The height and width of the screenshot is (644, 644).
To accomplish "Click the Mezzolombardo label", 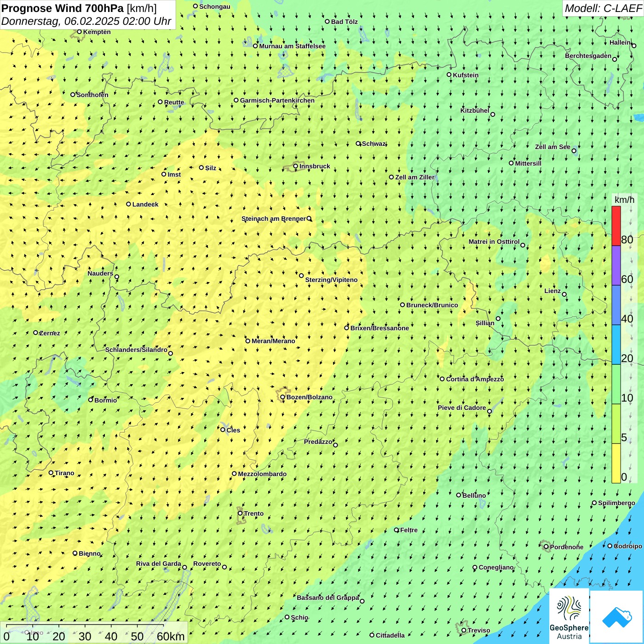I will point(262,474).
